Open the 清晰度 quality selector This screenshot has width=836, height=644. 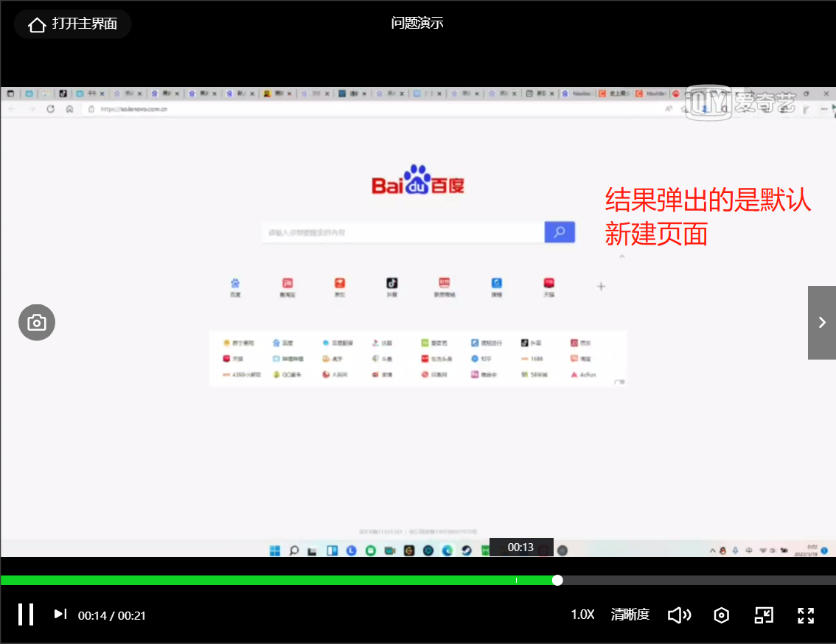pyautogui.click(x=630, y=615)
